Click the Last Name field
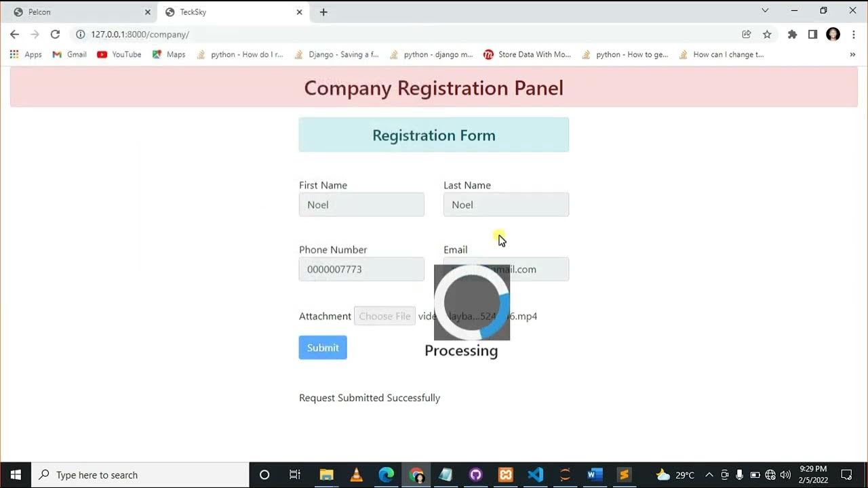Viewport: 868px width, 488px height. (506, 205)
